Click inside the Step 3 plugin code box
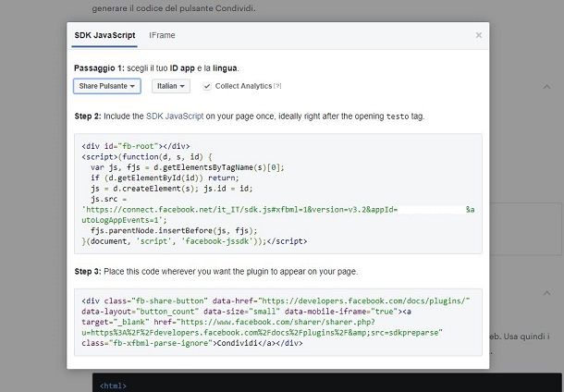Screen dimensions: 564x392 click(278, 323)
